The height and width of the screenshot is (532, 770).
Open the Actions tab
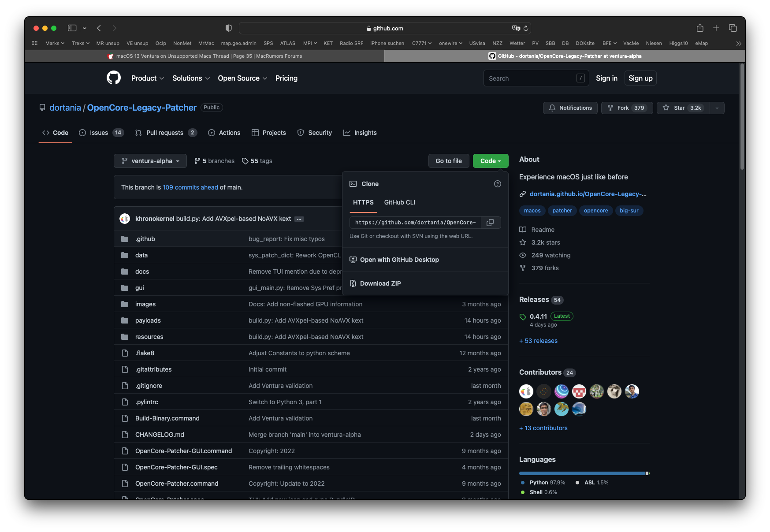coord(224,133)
